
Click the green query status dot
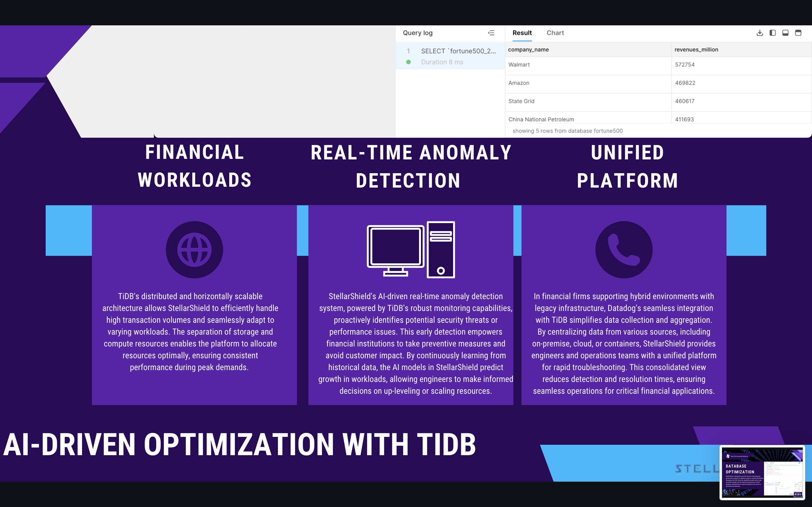point(408,62)
